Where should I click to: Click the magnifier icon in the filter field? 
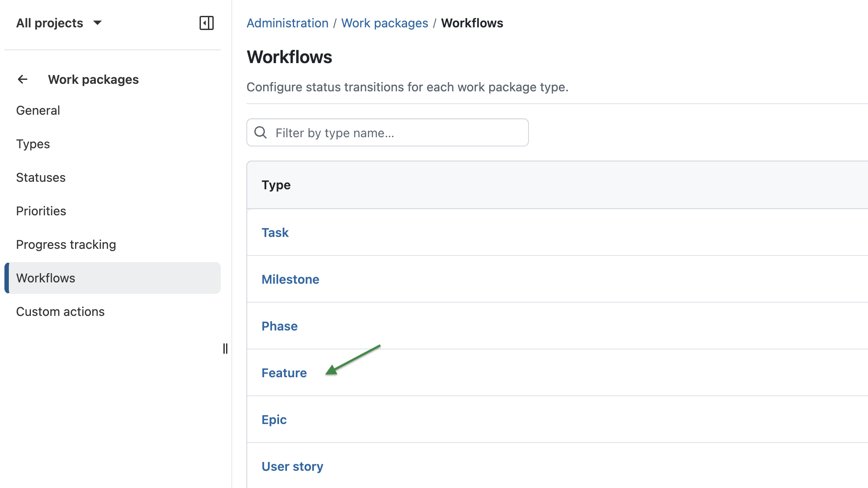(x=260, y=132)
